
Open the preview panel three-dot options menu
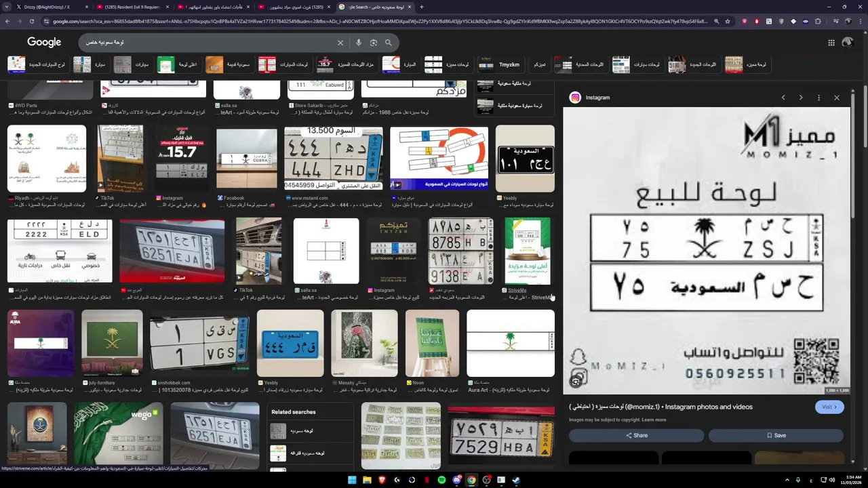[x=818, y=98]
